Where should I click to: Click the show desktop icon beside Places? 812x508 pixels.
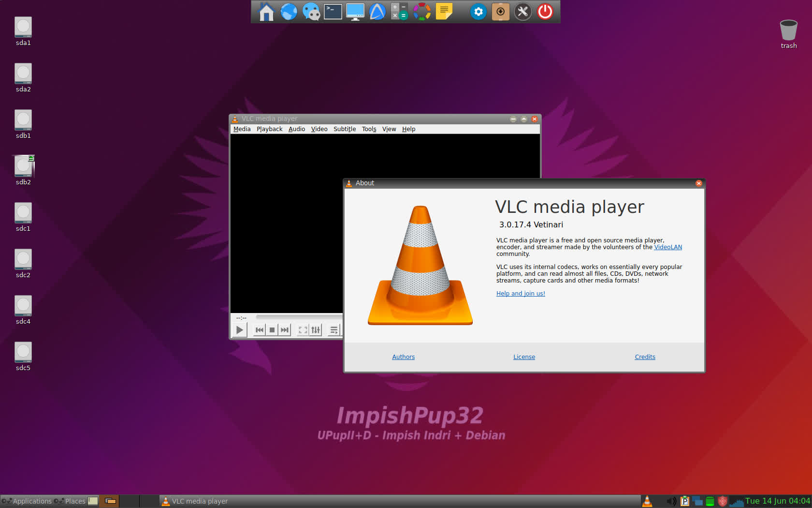pyautogui.click(x=93, y=501)
